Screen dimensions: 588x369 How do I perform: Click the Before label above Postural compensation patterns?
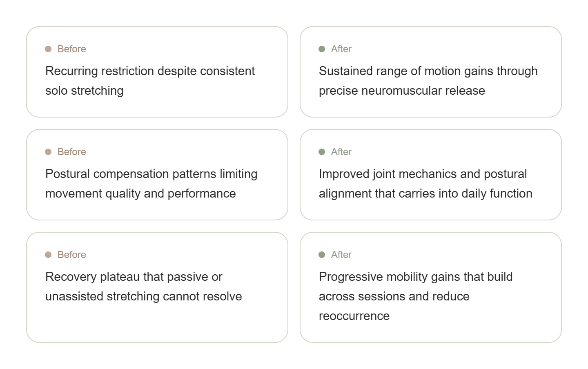(x=72, y=152)
